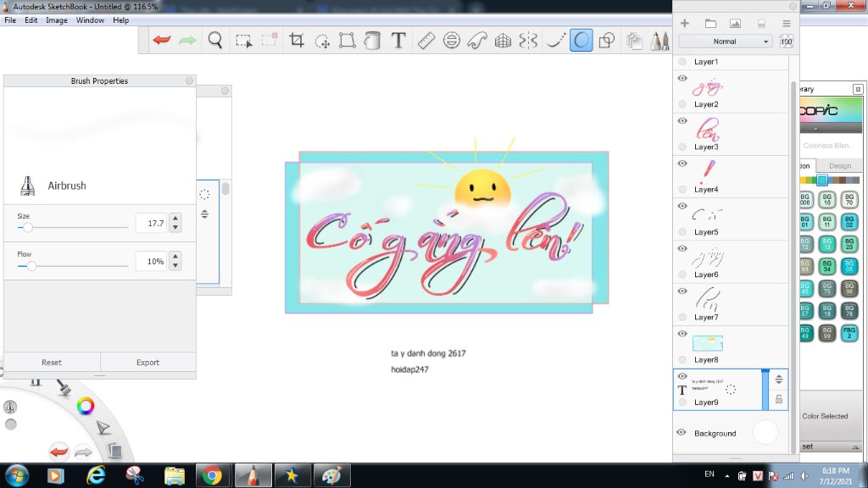Activate the Ellipse guide tool
Screen dimensions: 868x488
coord(452,41)
